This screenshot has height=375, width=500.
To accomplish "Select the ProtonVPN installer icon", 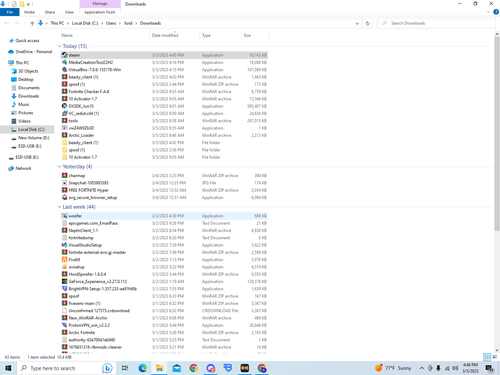I will [65, 325].
